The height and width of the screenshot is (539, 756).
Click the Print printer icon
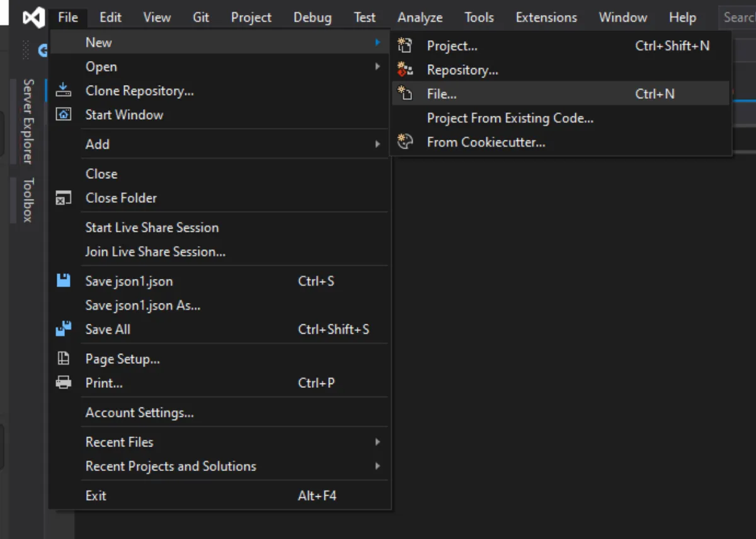tap(64, 383)
